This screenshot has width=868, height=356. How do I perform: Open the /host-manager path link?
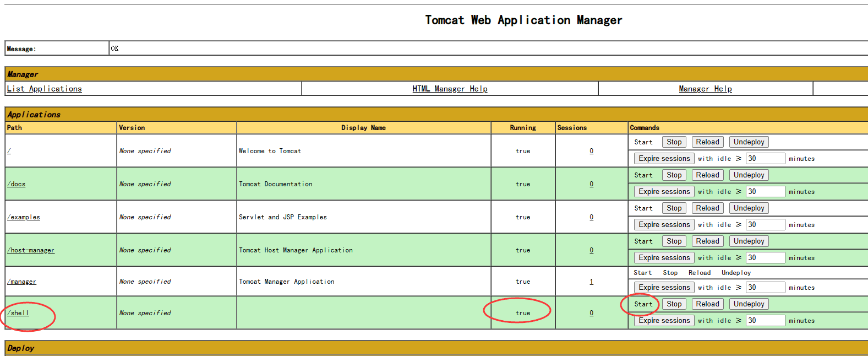click(31, 250)
